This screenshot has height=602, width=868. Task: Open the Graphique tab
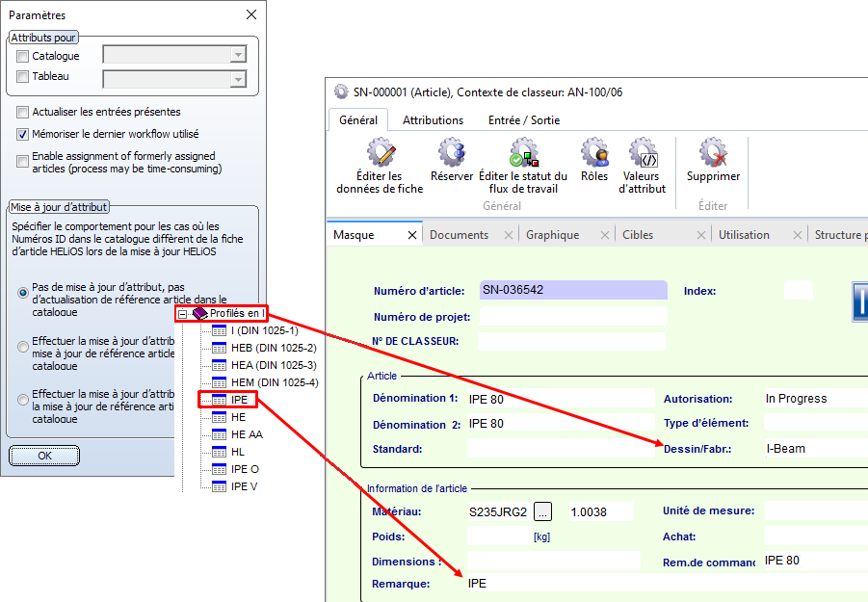coord(552,235)
